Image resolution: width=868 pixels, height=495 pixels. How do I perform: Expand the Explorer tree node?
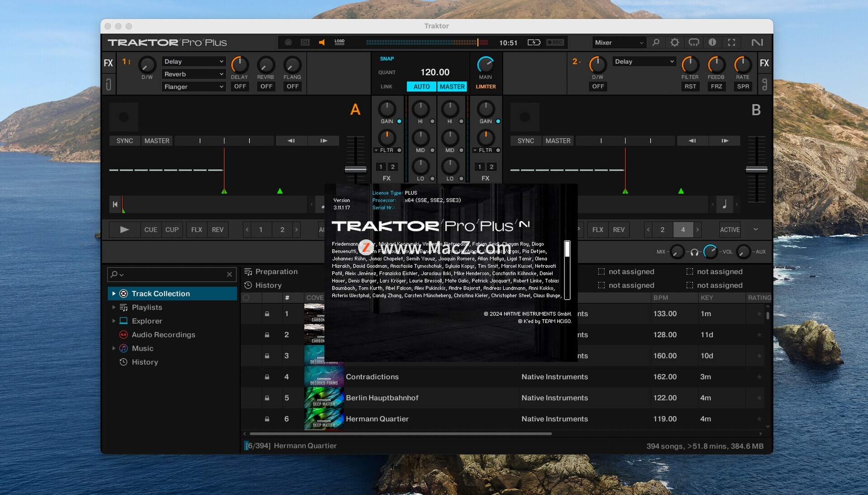click(x=113, y=321)
